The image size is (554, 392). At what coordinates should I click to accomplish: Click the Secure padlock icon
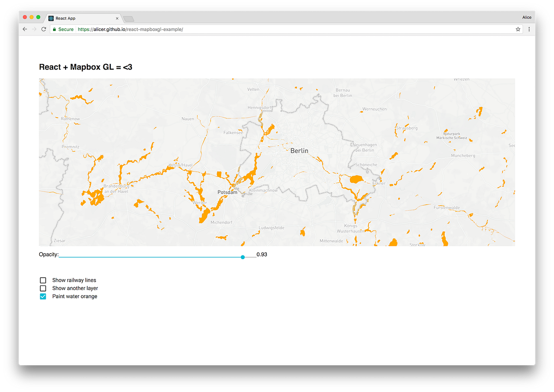click(x=54, y=29)
